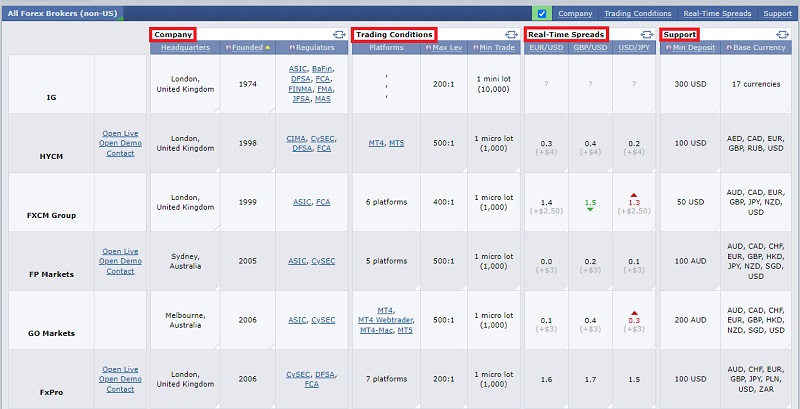Click the round icon before Founded header
The height and width of the screenshot is (409, 800).
pyautogui.click(x=228, y=48)
